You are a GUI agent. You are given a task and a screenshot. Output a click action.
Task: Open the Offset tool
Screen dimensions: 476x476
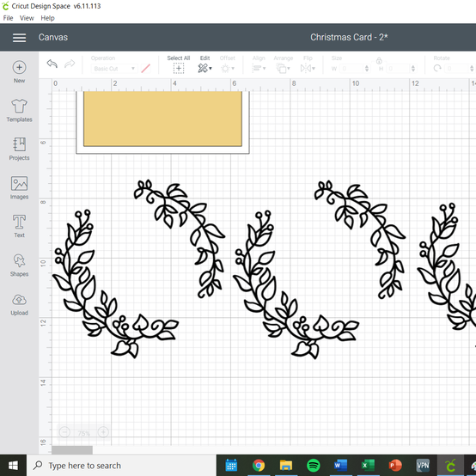click(228, 68)
